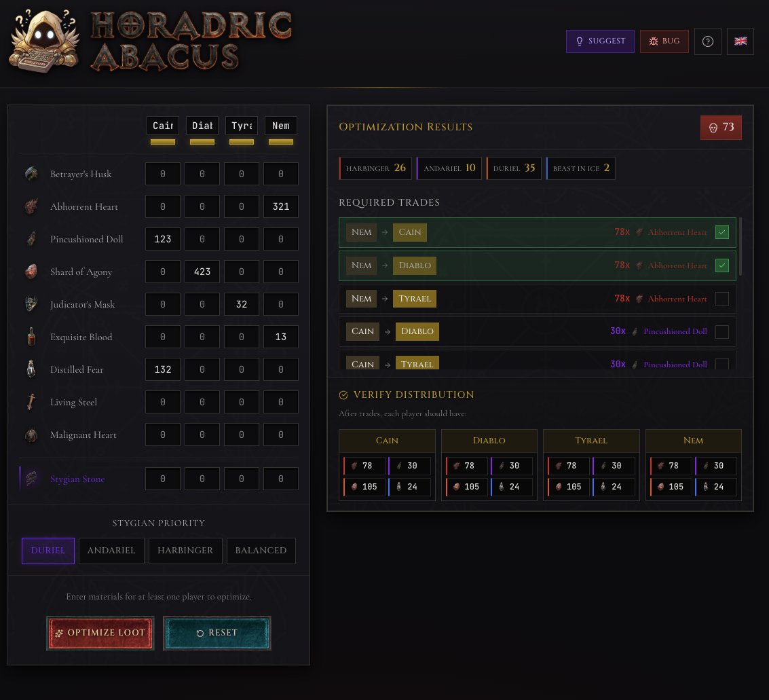Check the Cain to Diablo trade checkbox
769x700 pixels.
pyautogui.click(x=722, y=332)
